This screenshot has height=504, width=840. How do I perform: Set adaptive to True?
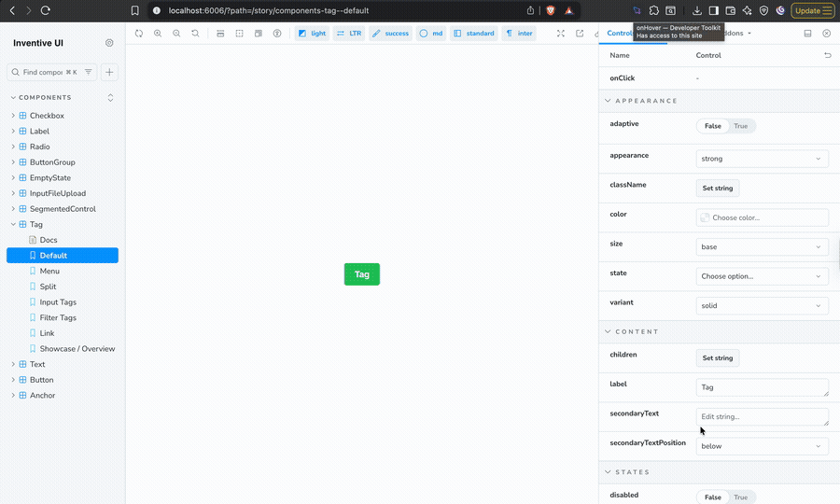[740, 126]
